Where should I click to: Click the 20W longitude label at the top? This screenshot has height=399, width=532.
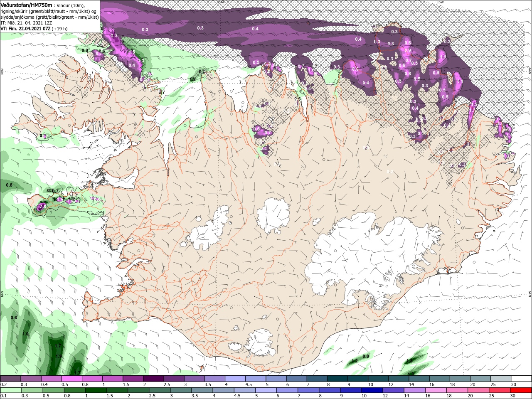click(221, 2)
